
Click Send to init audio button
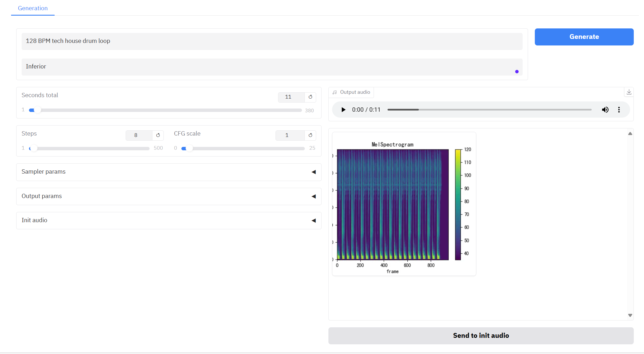click(x=481, y=336)
